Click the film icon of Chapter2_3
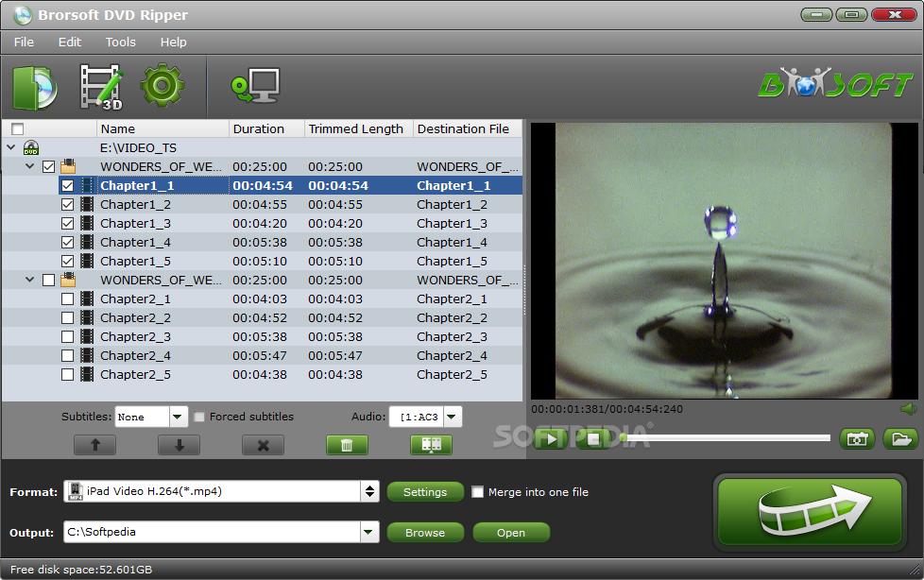The height and width of the screenshot is (580, 924). point(87,336)
